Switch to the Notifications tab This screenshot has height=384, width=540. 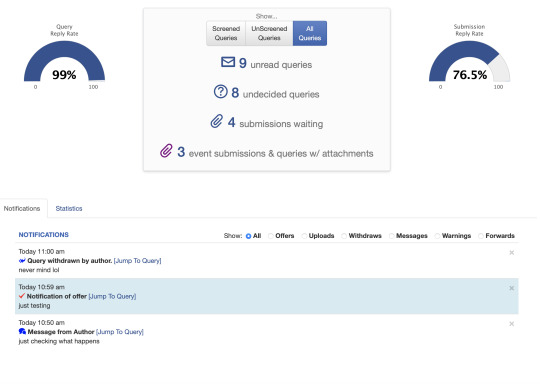(x=22, y=209)
